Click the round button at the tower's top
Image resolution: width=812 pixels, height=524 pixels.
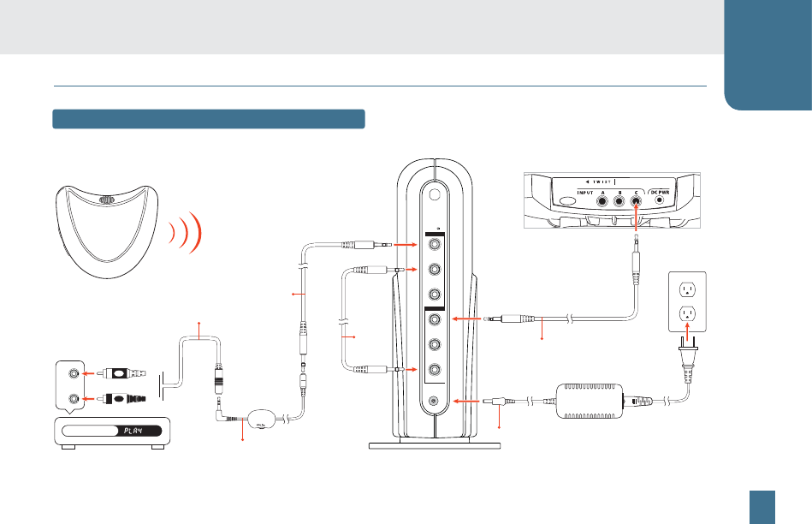[x=435, y=194]
